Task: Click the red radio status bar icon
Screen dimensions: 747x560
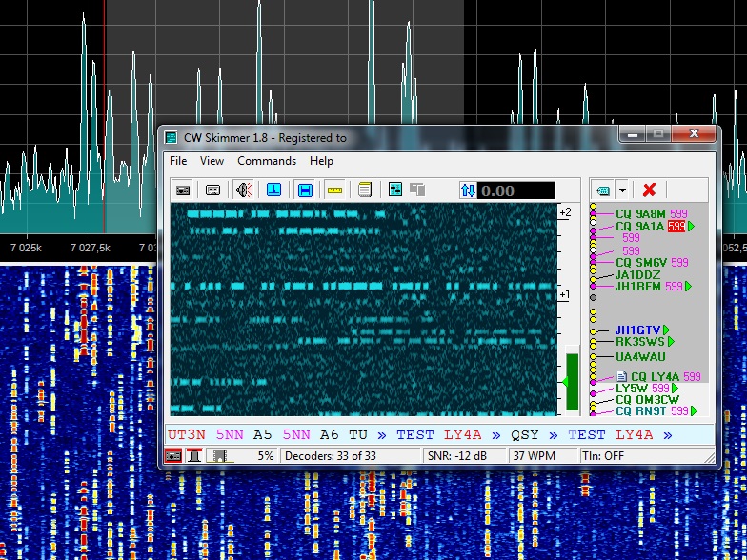Action: coord(173,456)
